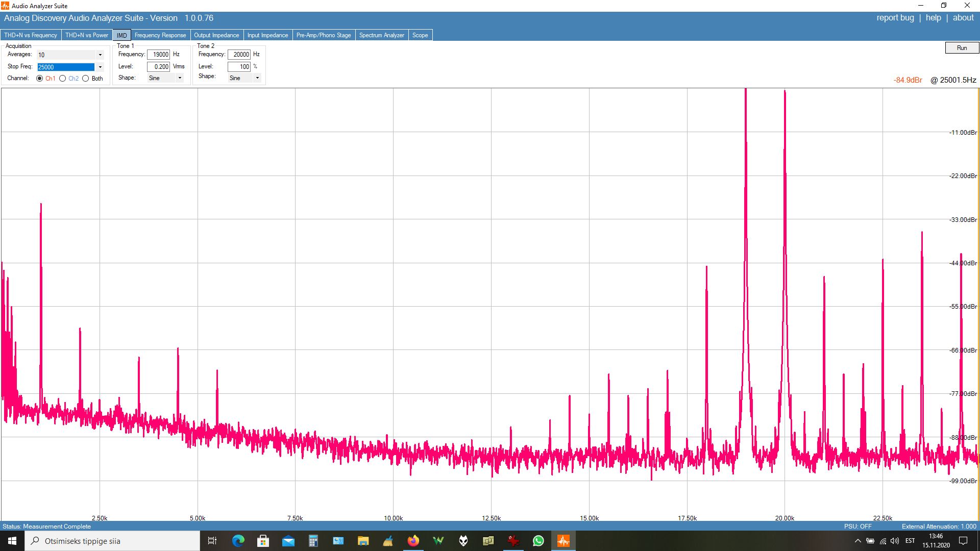The height and width of the screenshot is (551, 980).
Task: Open the broom cleaner app on taskbar
Action: (x=388, y=541)
